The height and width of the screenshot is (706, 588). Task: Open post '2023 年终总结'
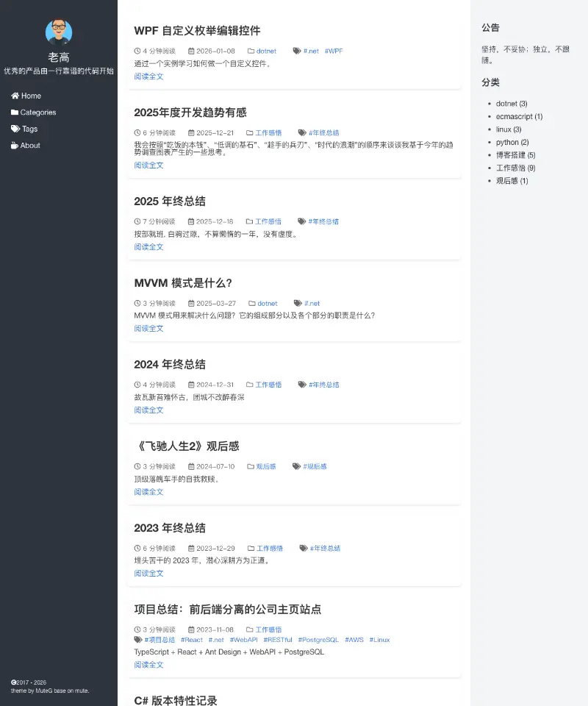(x=170, y=528)
